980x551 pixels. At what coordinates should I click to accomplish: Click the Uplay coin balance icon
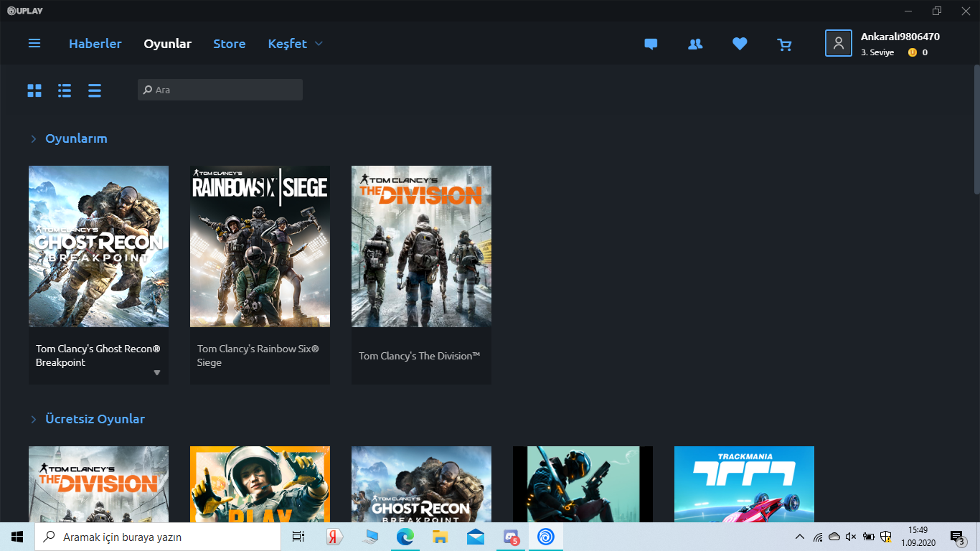(913, 52)
